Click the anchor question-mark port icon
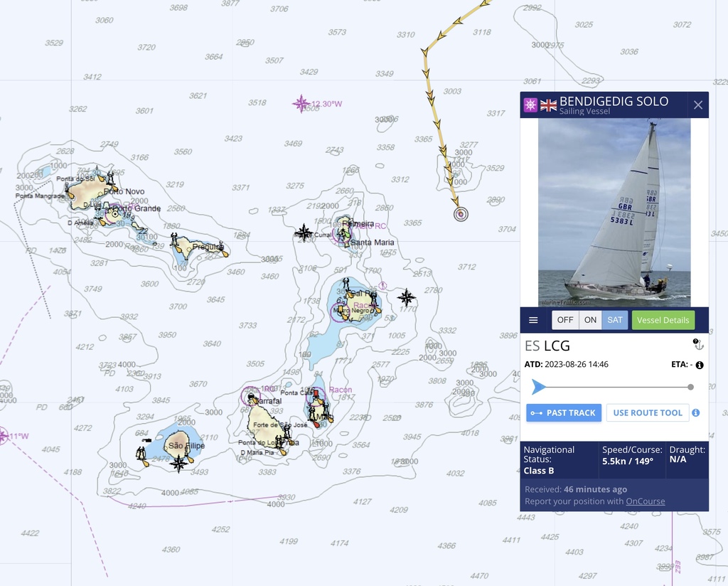This screenshot has width=728, height=586. pos(698,344)
